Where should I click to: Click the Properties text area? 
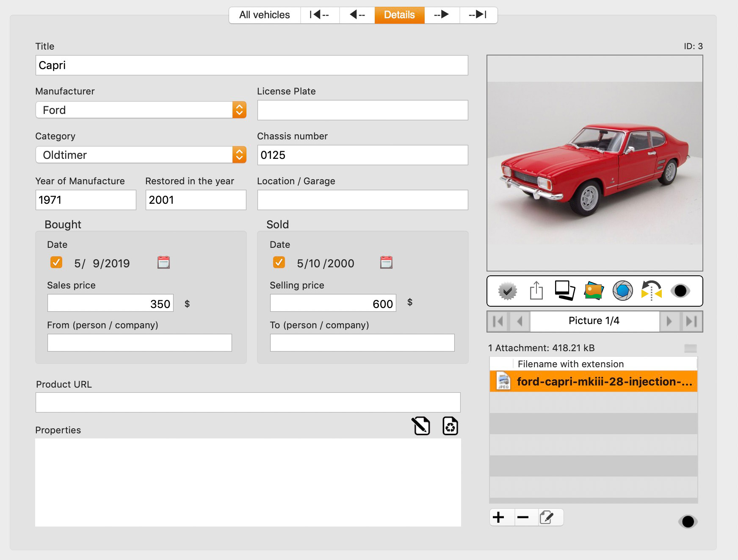(x=248, y=482)
